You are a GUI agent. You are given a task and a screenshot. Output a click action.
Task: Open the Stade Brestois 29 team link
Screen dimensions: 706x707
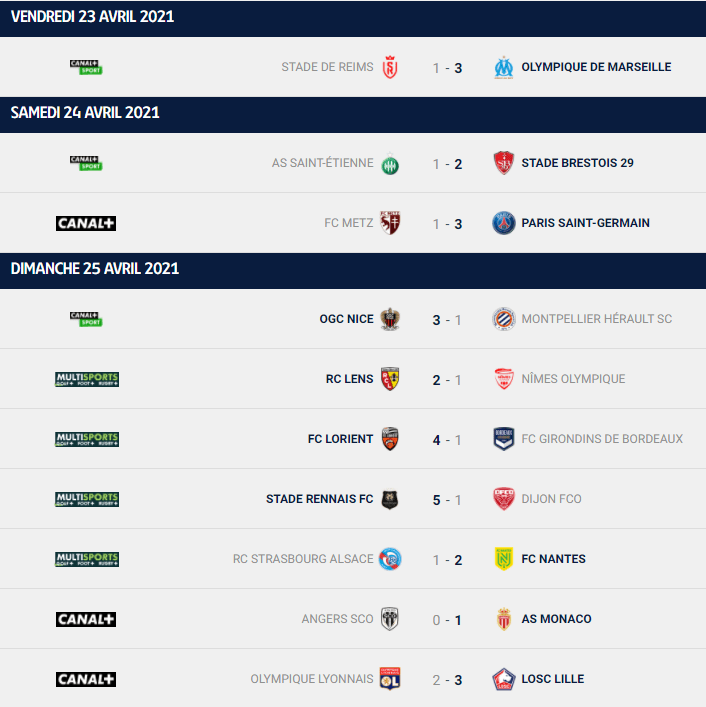coord(577,163)
